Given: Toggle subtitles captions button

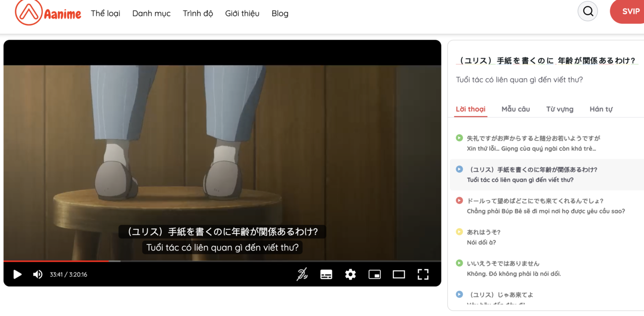Looking at the screenshot, I should pyautogui.click(x=326, y=275).
